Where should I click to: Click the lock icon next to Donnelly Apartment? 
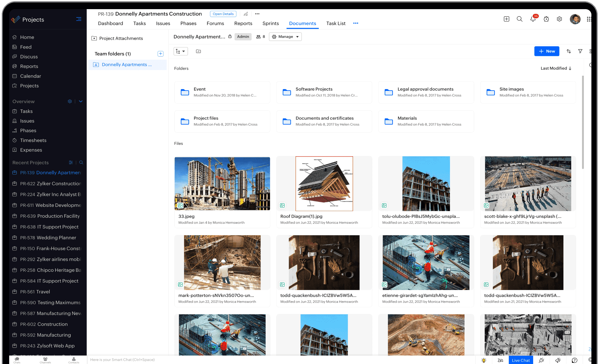coord(230,37)
